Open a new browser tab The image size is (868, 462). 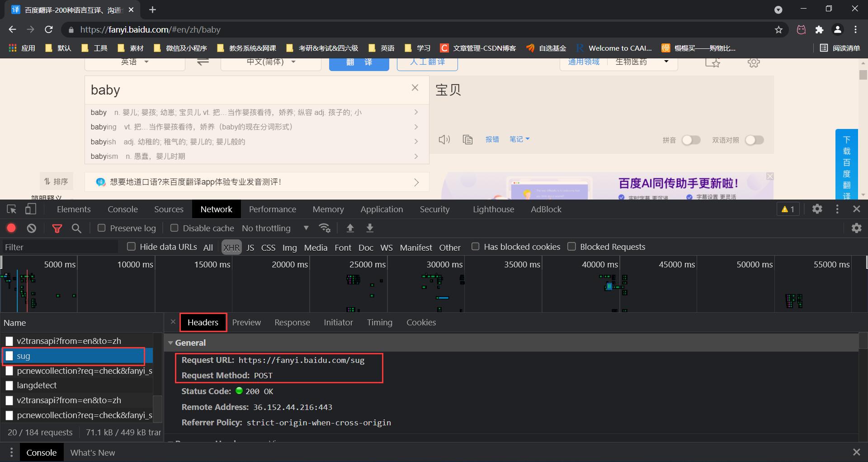[152, 10]
